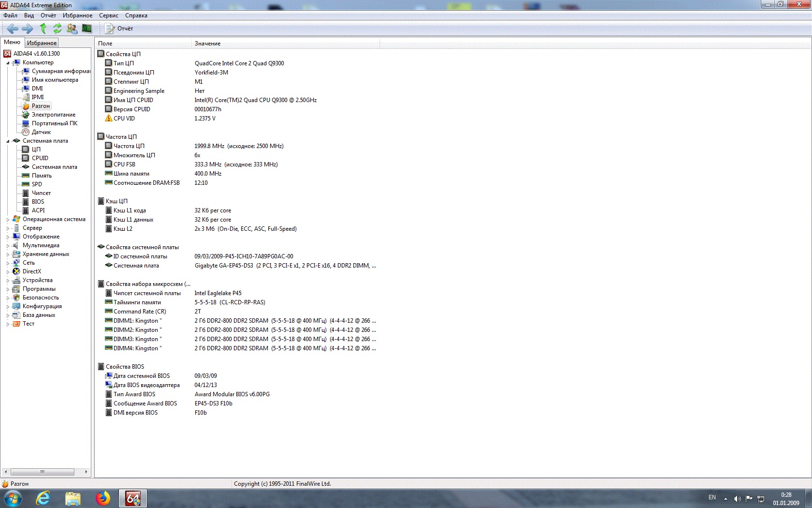Collapse the Системная плата parent tree node
812x508 pixels.
click(x=8, y=141)
